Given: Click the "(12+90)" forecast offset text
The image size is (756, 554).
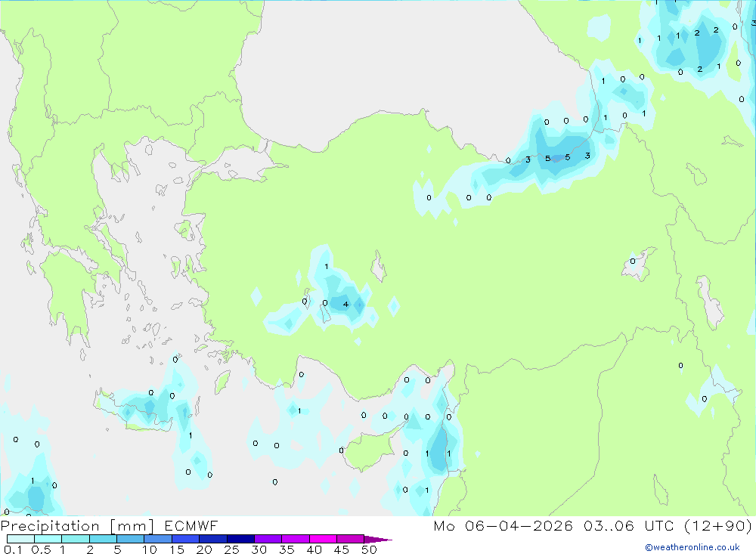Looking at the screenshot, I should (718, 525).
